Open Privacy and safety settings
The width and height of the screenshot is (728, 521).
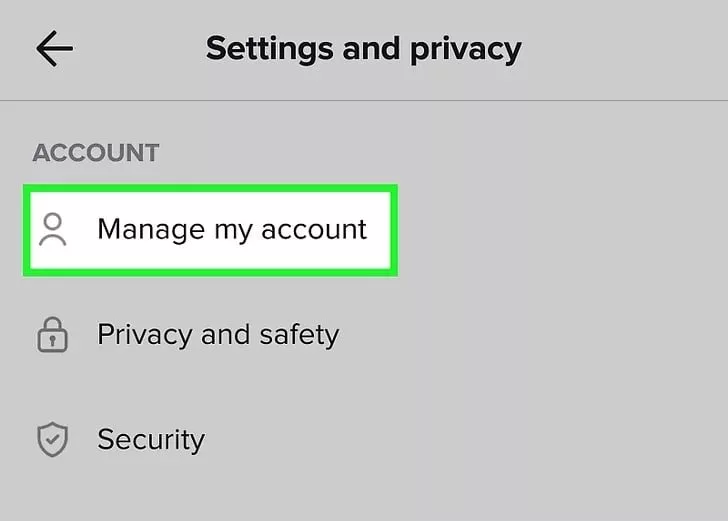(x=218, y=335)
